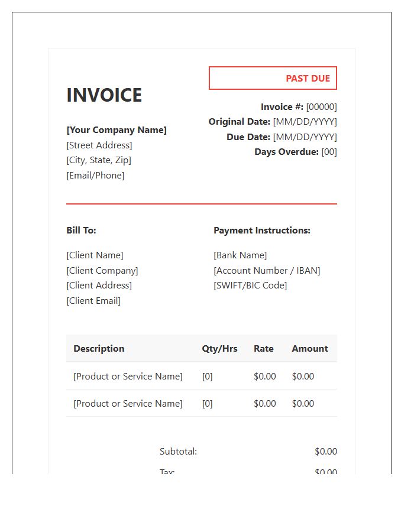
Task: Click the Days Overdue [00] value
Action: [x=329, y=152]
